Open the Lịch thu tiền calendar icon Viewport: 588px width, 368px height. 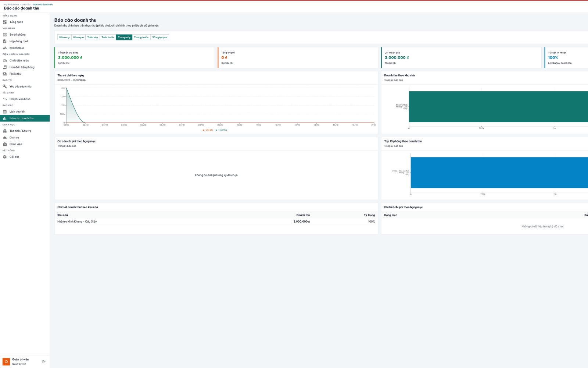tap(5, 112)
